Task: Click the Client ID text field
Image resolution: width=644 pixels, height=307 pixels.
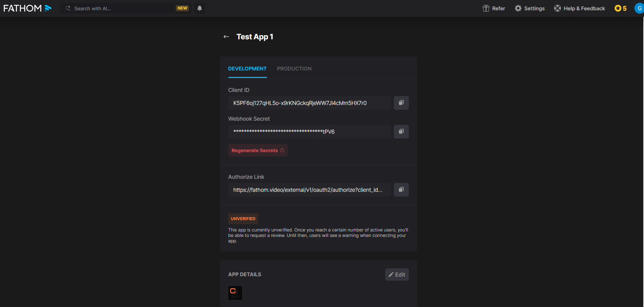Action: click(310, 103)
